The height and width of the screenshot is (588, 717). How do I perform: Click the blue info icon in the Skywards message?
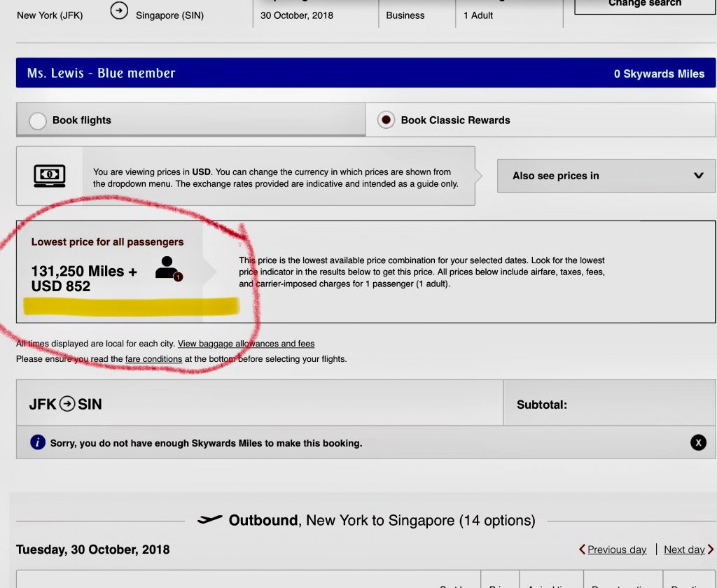tap(38, 442)
